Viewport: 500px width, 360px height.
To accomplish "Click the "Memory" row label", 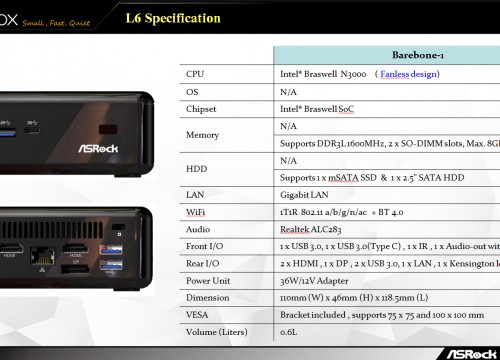I will pyautogui.click(x=203, y=135).
